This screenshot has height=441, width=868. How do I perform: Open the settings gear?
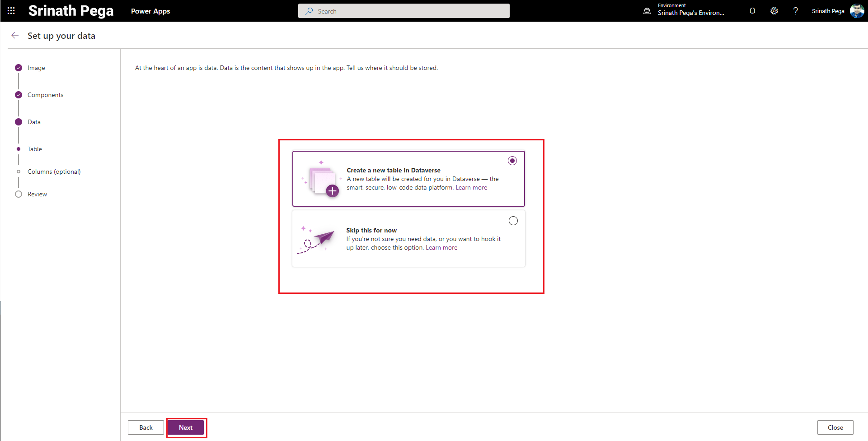(774, 11)
